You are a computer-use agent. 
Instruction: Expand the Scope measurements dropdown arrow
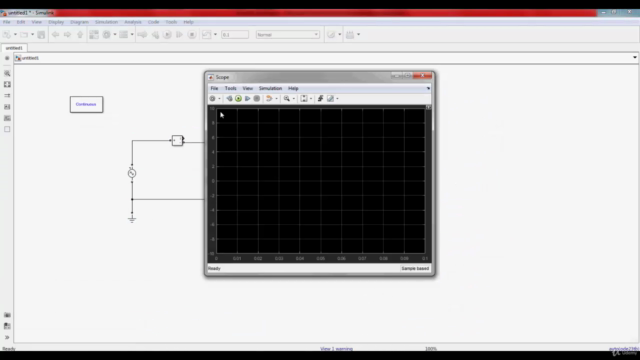tap(338, 98)
